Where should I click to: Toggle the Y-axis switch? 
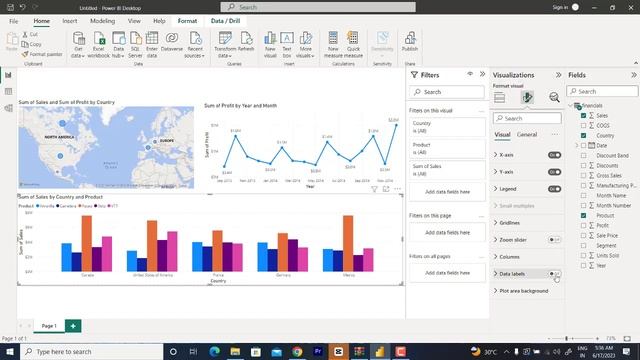pyautogui.click(x=554, y=172)
